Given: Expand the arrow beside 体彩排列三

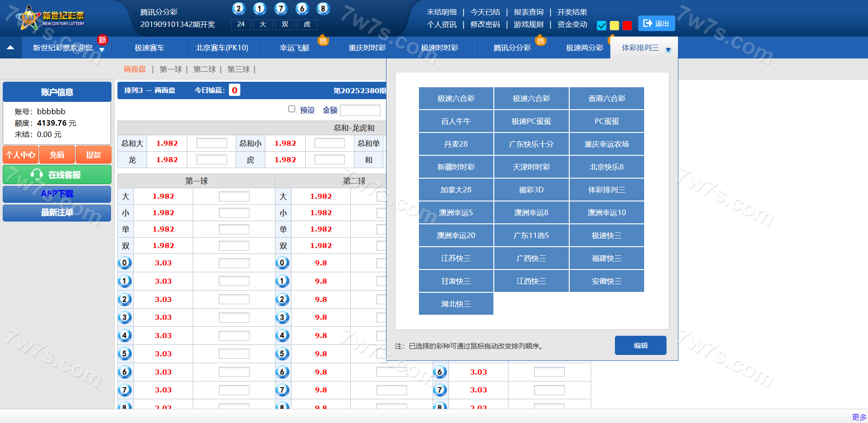Looking at the screenshot, I should 668,50.
